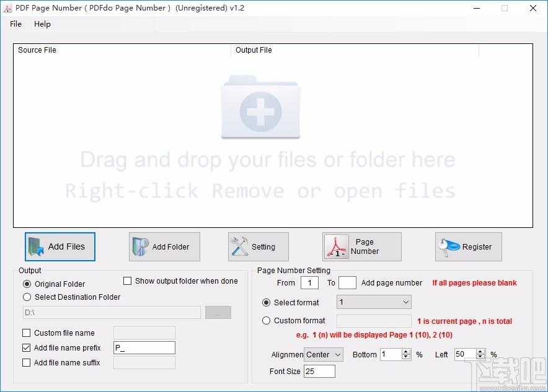Open the Help menu
Screen dimensions: 548x392
42,24
